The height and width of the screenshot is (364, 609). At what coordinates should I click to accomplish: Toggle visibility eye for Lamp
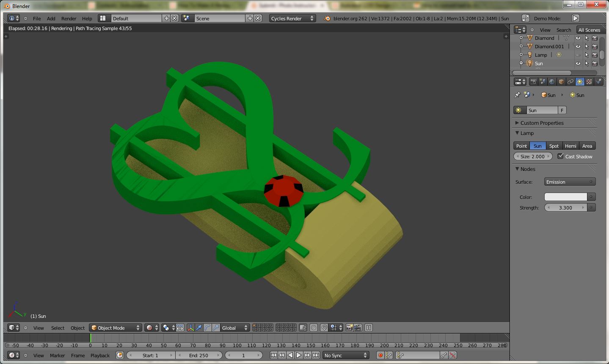[578, 55]
